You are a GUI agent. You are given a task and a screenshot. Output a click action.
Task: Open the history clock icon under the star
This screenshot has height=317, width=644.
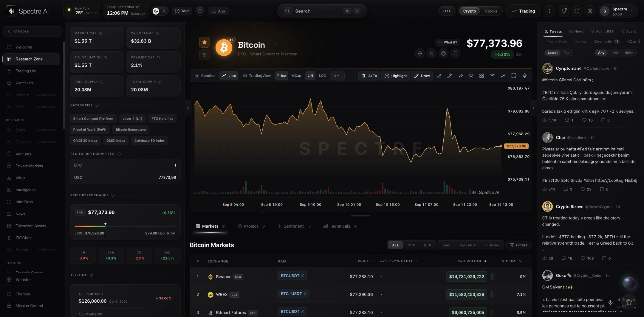point(205,55)
